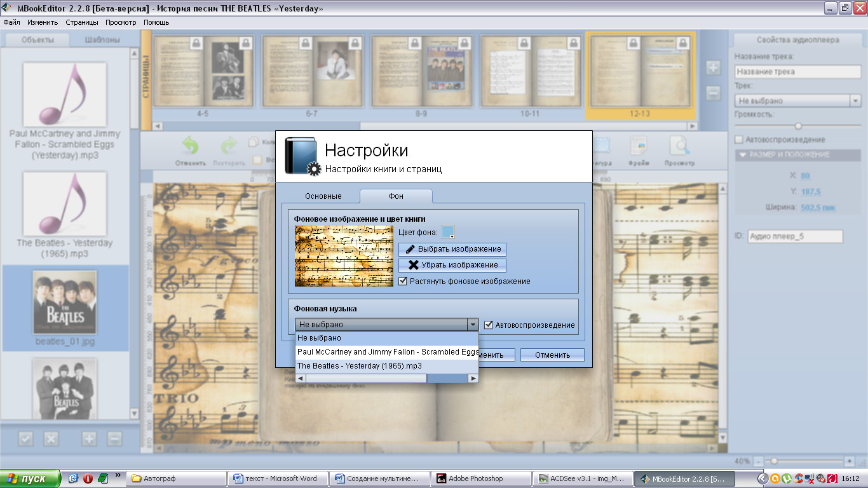
Task: Open the Файл menu
Action: point(11,22)
